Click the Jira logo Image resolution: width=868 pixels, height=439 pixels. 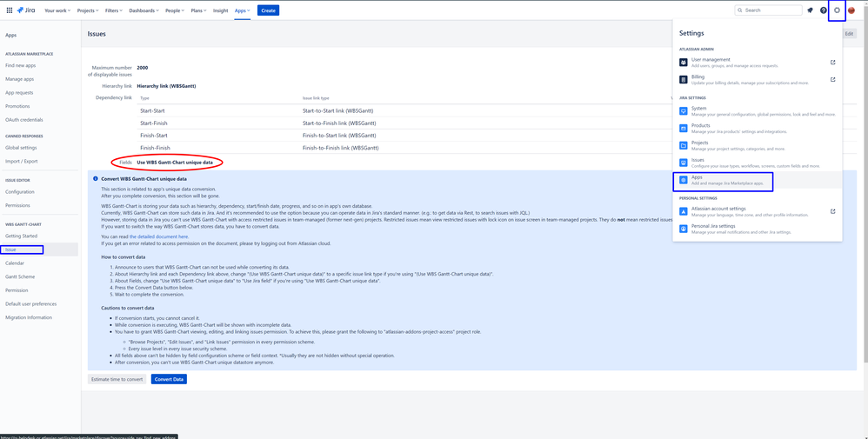pyautogui.click(x=26, y=10)
